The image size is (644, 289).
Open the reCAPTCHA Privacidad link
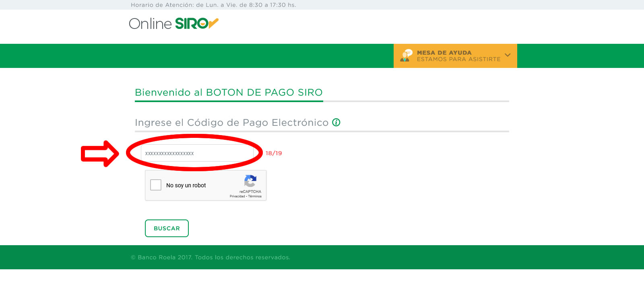[x=237, y=197]
